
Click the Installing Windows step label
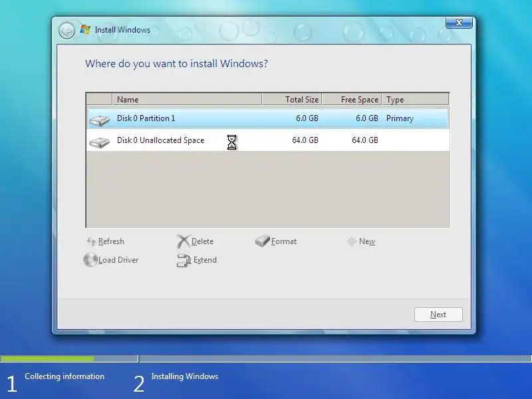click(185, 376)
